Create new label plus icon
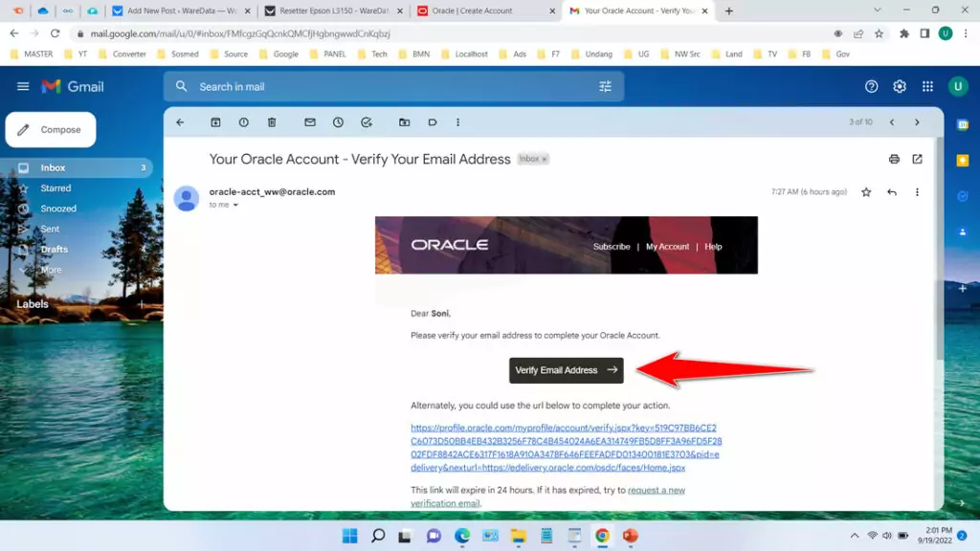980x551 pixels. click(142, 304)
